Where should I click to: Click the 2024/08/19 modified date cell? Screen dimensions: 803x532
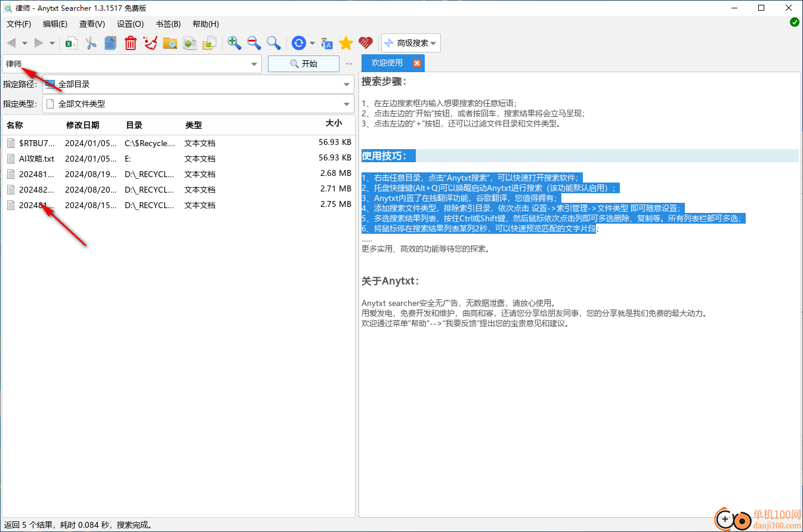click(x=91, y=174)
